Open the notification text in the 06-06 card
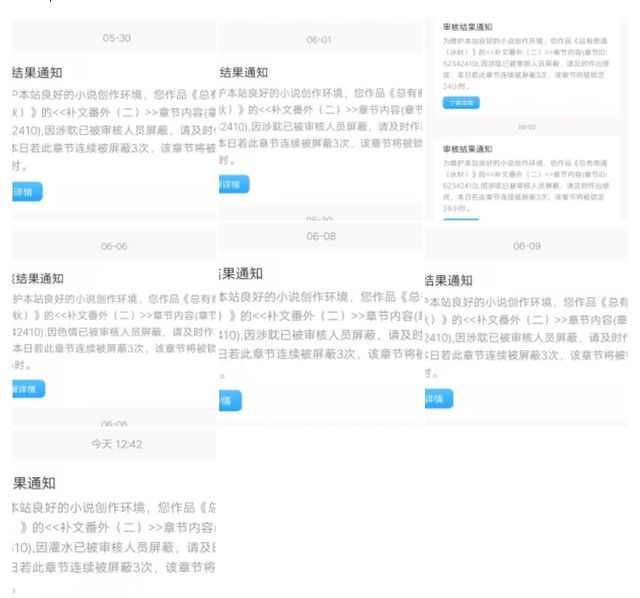The height and width of the screenshot is (598, 640). 112,331
